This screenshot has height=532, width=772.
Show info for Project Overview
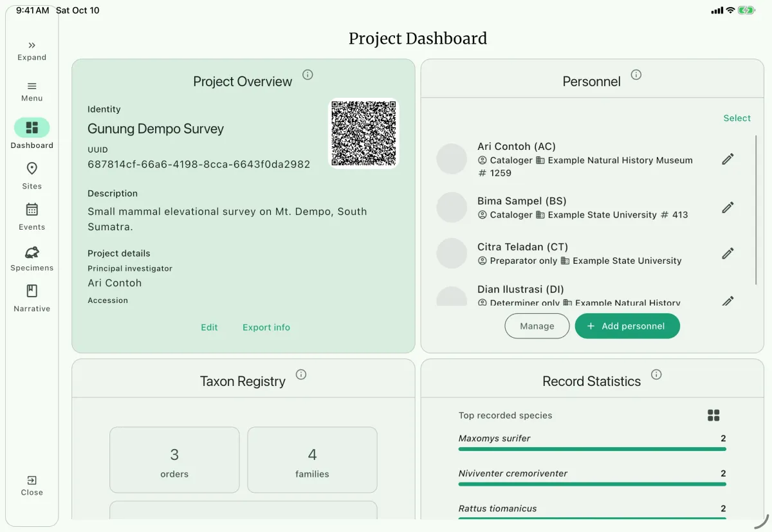point(308,75)
